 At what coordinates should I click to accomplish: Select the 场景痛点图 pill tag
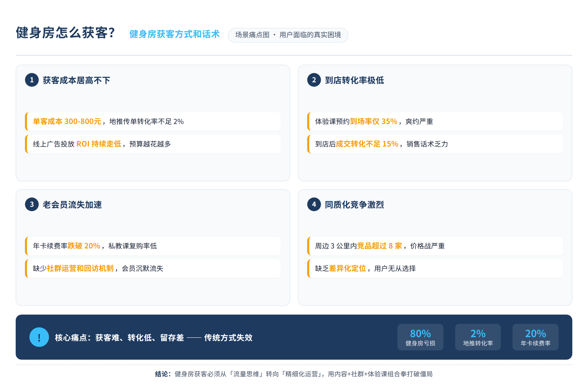tap(288, 35)
